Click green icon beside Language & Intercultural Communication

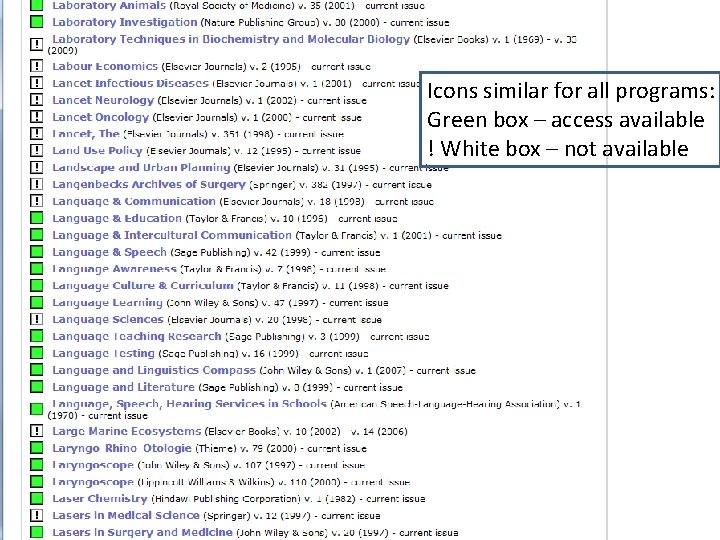point(36,235)
